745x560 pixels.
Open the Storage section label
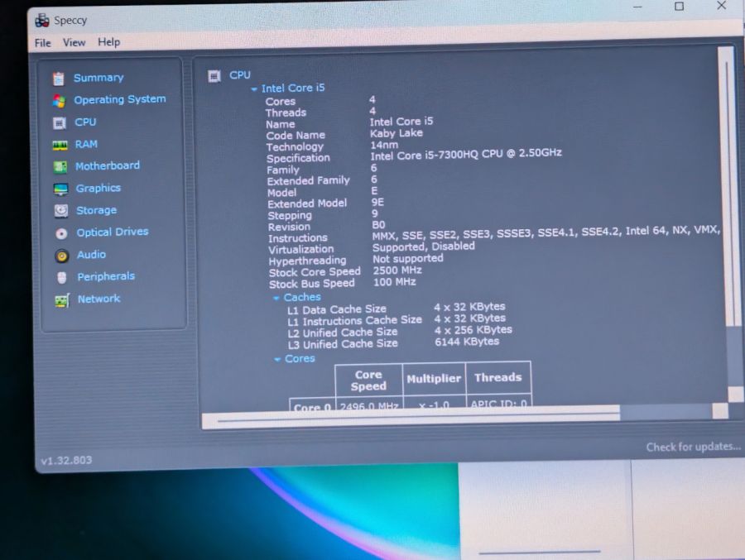[x=97, y=210]
